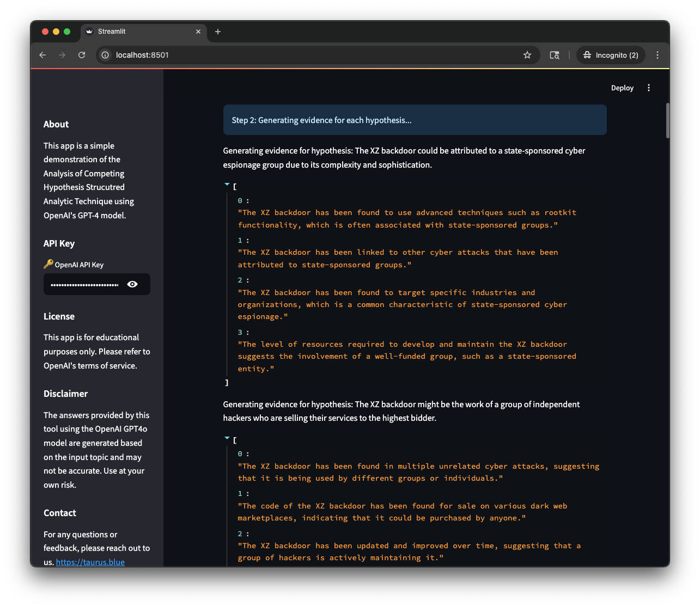700x607 pixels.
Task: Select the Streamlit browser tab
Action: pyautogui.click(x=144, y=32)
